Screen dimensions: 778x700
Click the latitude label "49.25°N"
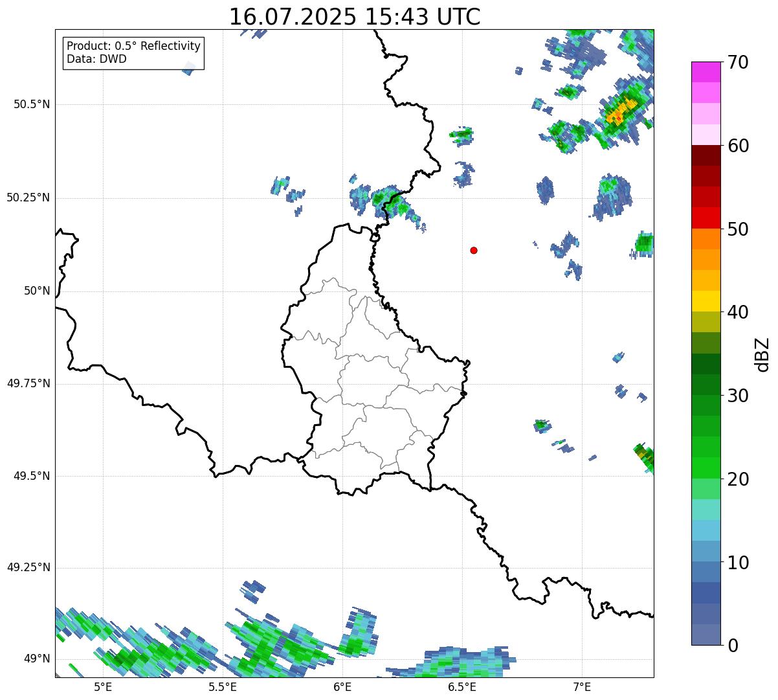coord(28,567)
